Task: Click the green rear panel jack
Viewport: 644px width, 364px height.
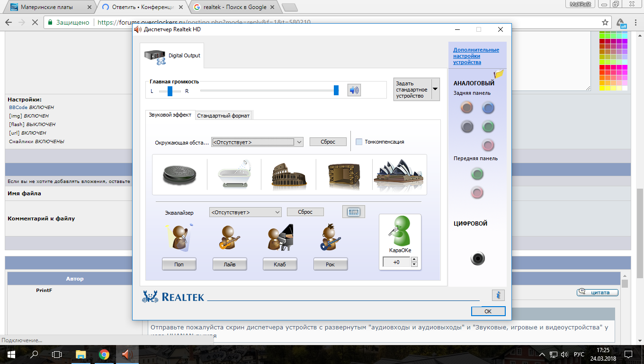Action: (488, 127)
